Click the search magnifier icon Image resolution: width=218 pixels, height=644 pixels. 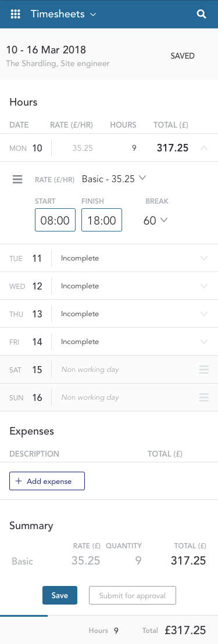[201, 14]
